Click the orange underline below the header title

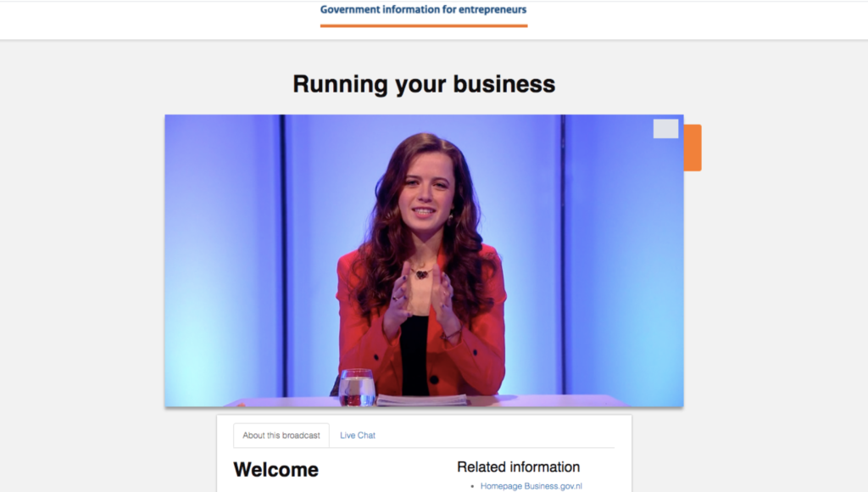point(423,25)
